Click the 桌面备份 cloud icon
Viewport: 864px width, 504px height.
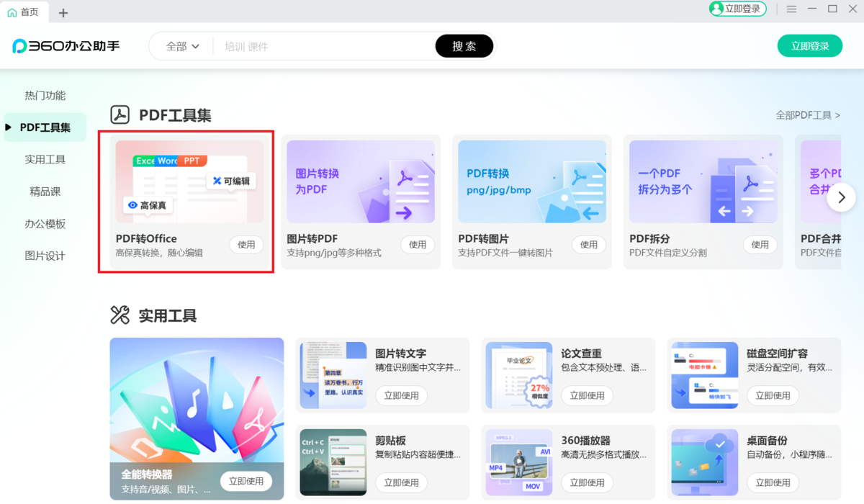[704, 462]
